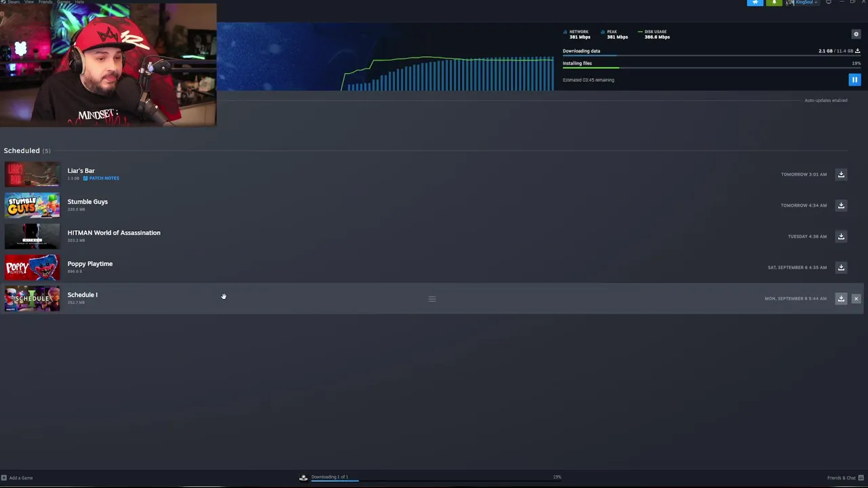The height and width of the screenshot is (488, 868).
Task: Click the bottom download manager icon
Action: [303, 478]
